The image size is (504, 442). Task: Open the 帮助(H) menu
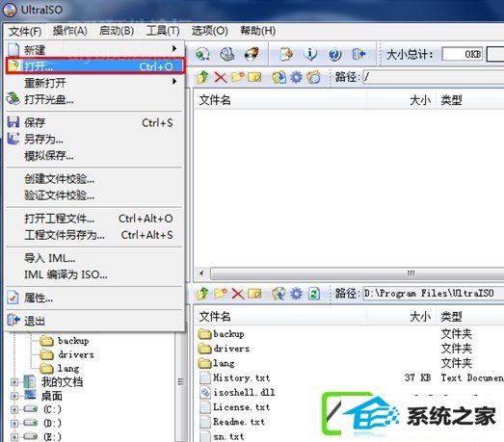258,31
